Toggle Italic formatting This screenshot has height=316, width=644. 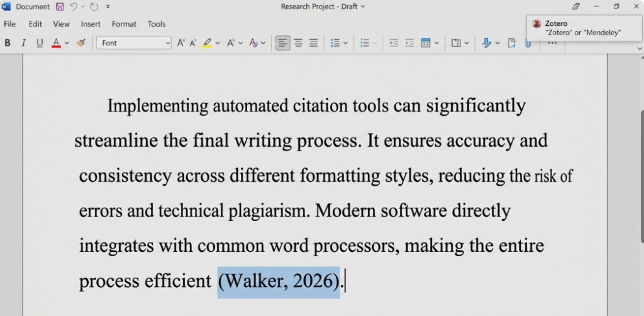[x=23, y=43]
